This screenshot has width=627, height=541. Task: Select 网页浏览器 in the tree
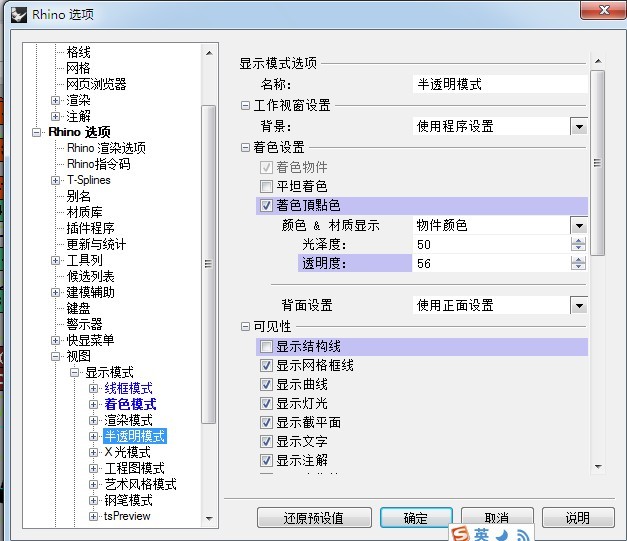point(96,84)
